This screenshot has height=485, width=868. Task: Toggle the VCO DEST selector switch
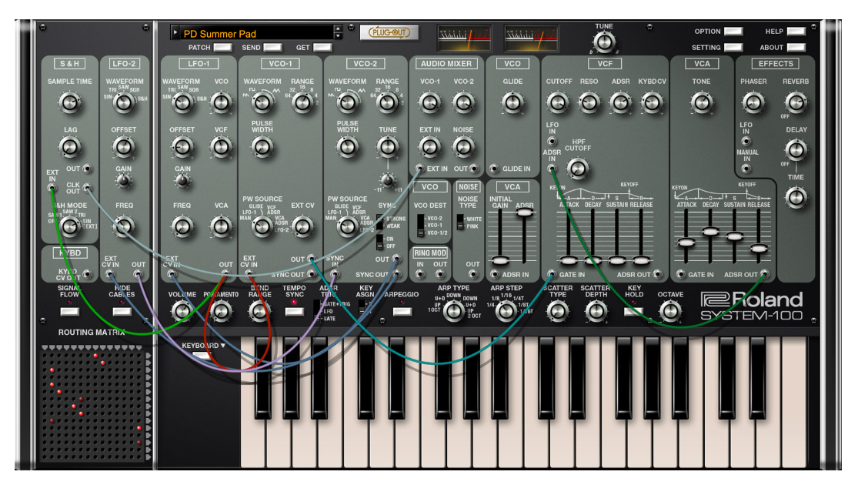point(421,226)
